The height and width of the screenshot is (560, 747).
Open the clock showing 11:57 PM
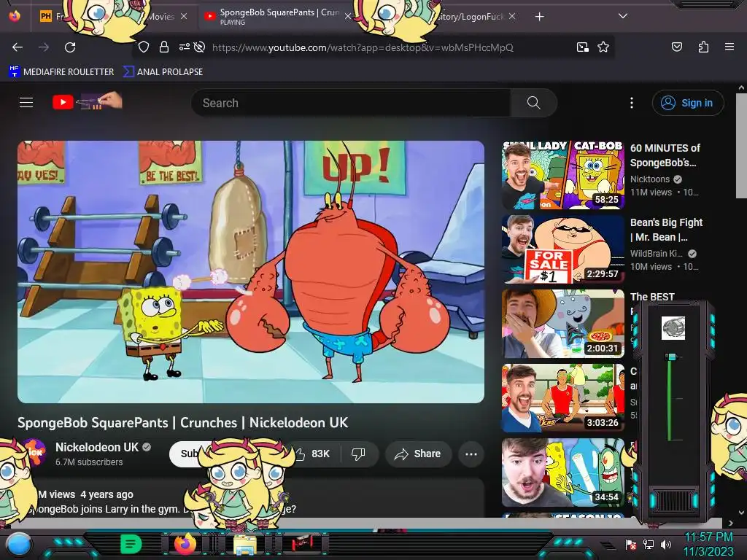pos(708,544)
